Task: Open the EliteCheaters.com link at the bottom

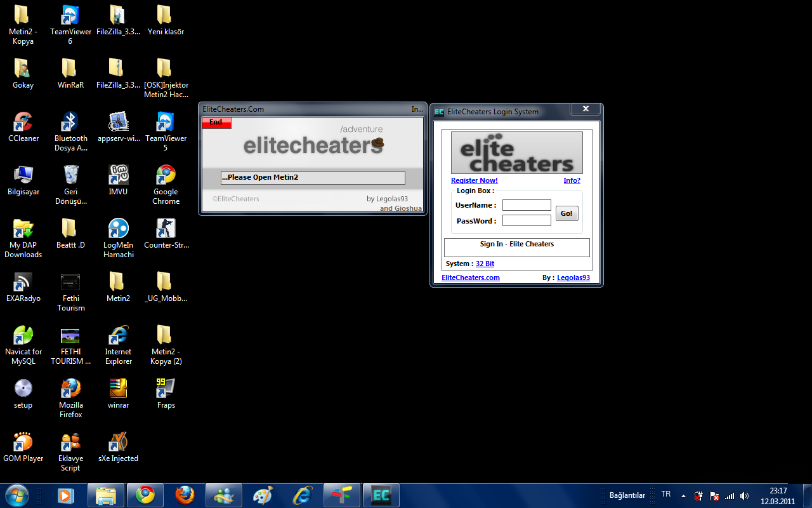Action: tap(471, 277)
